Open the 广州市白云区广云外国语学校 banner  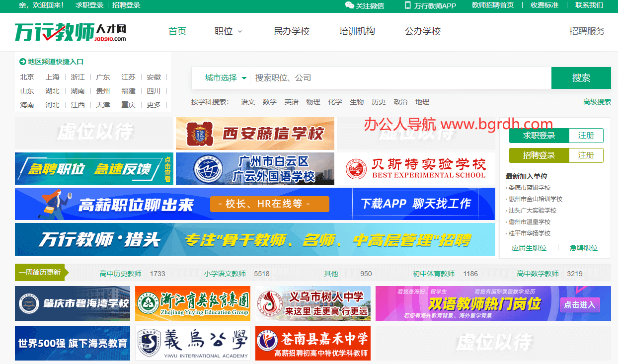point(255,169)
